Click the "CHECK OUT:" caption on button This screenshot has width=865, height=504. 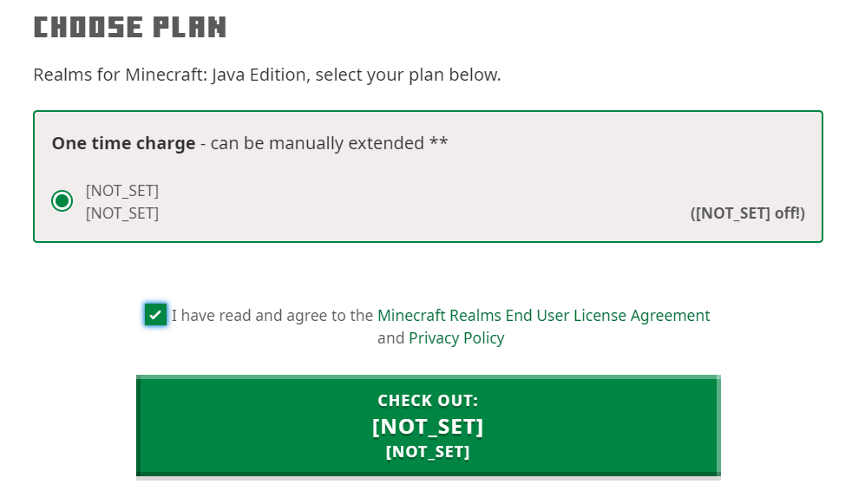[428, 401]
